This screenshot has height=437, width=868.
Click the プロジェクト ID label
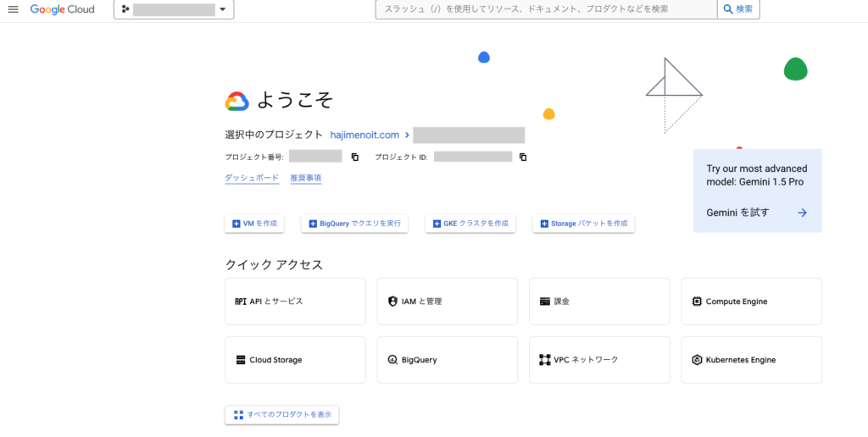pos(401,157)
